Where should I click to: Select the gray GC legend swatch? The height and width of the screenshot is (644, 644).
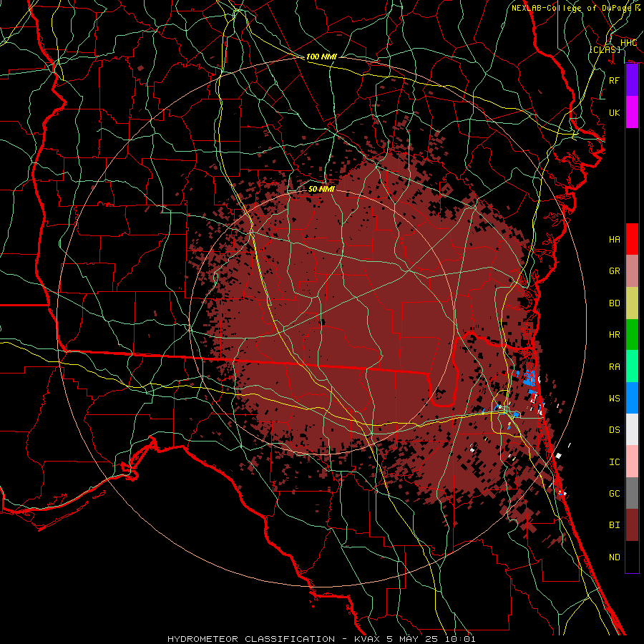(x=632, y=493)
